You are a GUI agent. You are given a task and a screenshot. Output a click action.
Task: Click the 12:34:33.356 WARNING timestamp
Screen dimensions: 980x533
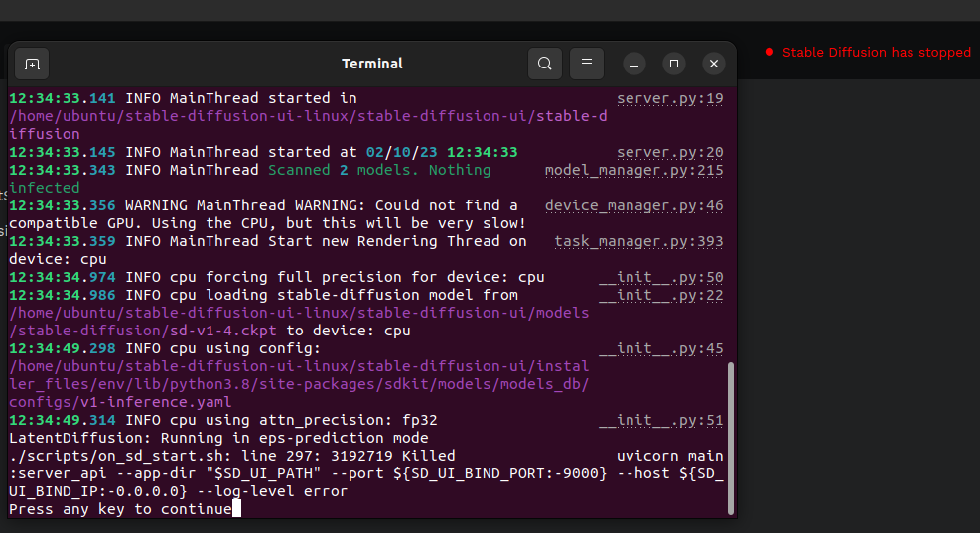(x=62, y=206)
